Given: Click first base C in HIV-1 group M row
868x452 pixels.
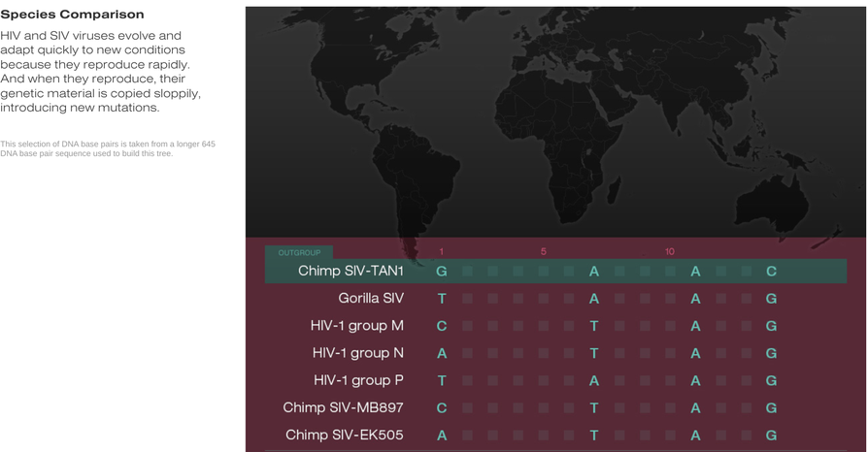Looking at the screenshot, I should [442, 326].
